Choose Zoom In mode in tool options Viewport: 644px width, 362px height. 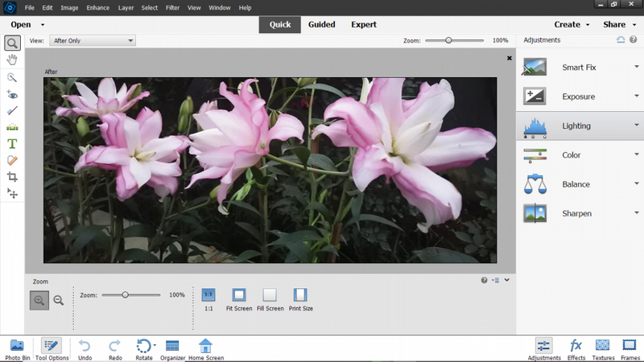pos(39,300)
